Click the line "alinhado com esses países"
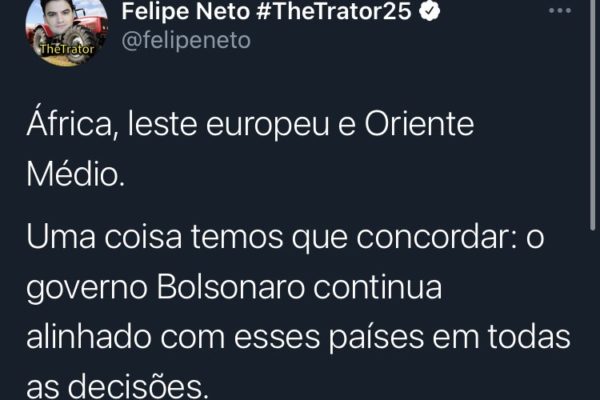Viewport: 600px width, 400px height. coord(298,337)
